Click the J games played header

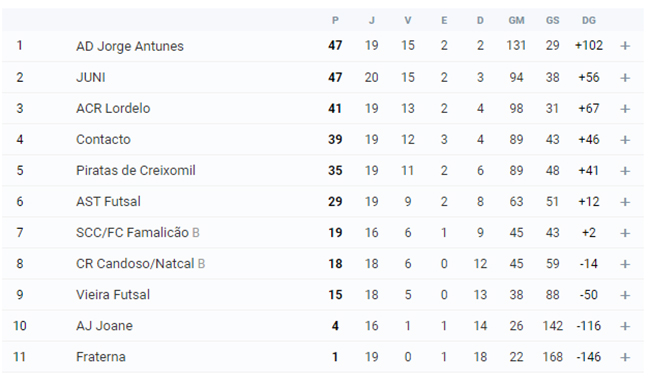(371, 20)
